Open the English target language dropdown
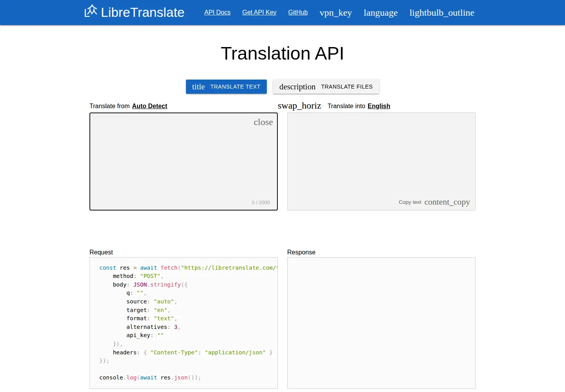 click(x=379, y=106)
